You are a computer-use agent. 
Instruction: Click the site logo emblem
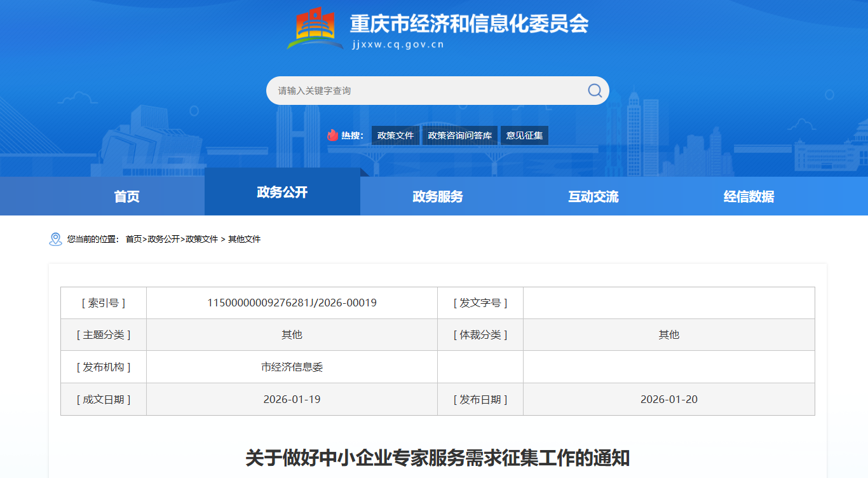point(315,29)
